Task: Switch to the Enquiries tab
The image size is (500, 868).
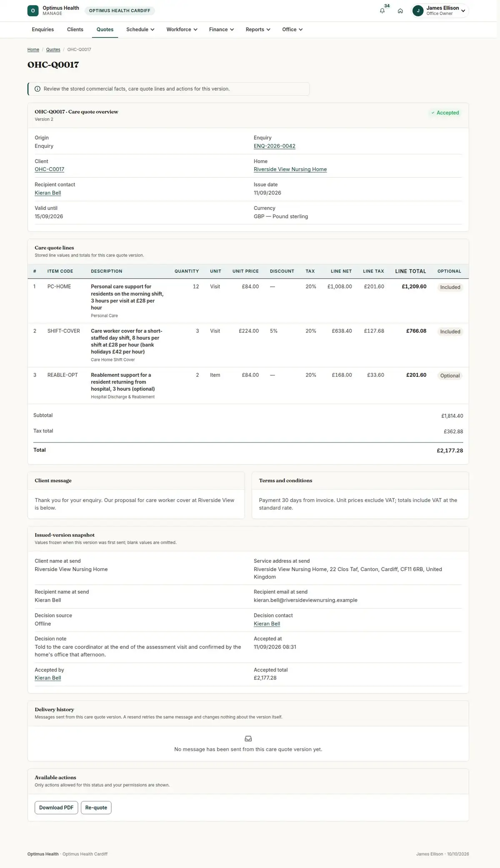Action: 43,30
